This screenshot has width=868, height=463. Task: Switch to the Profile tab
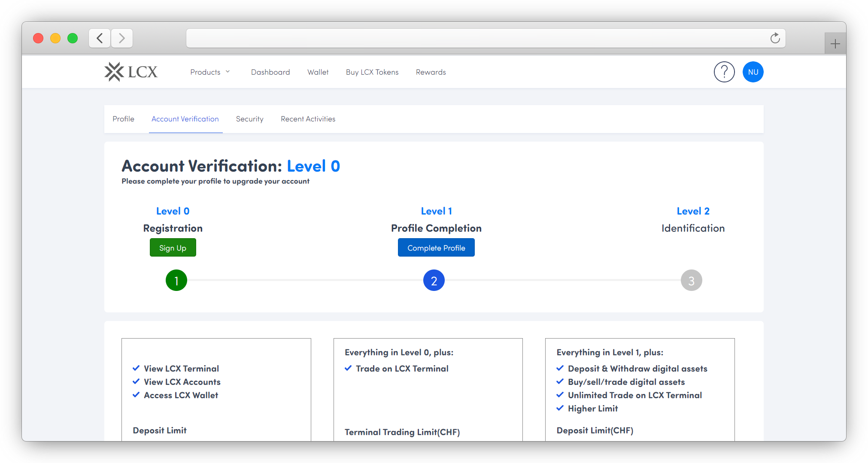(123, 119)
